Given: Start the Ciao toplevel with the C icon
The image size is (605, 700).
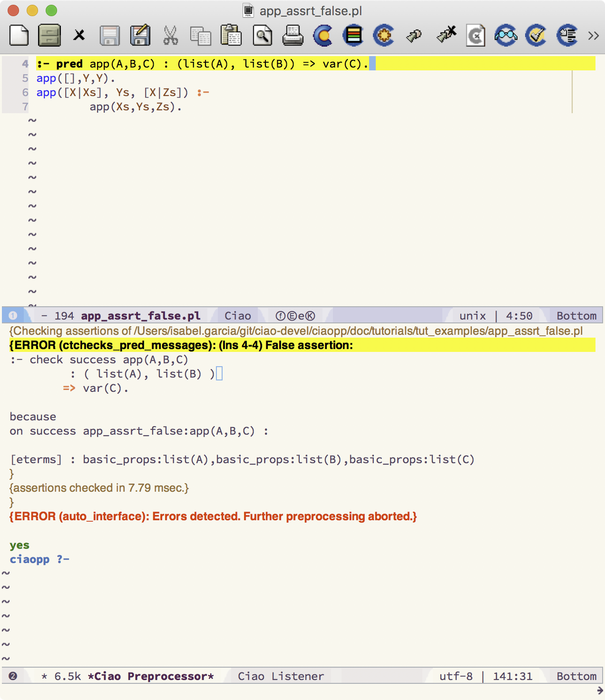Looking at the screenshot, I should (x=323, y=36).
